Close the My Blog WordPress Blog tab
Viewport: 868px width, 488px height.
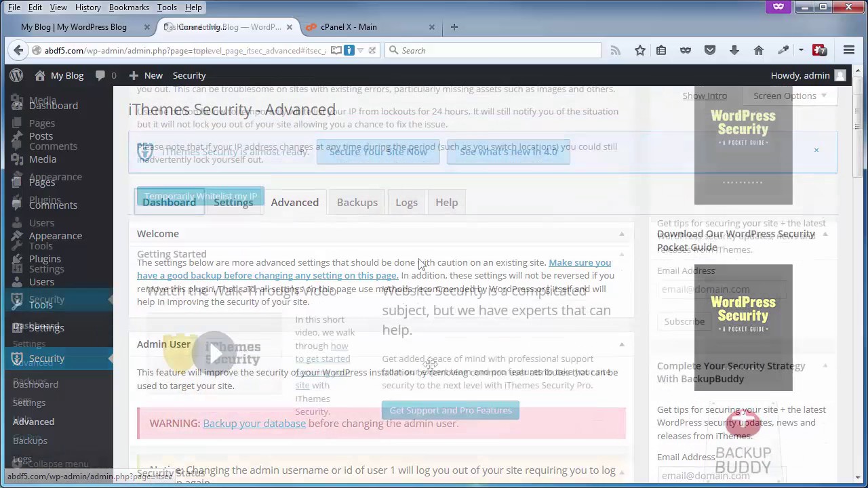(147, 27)
